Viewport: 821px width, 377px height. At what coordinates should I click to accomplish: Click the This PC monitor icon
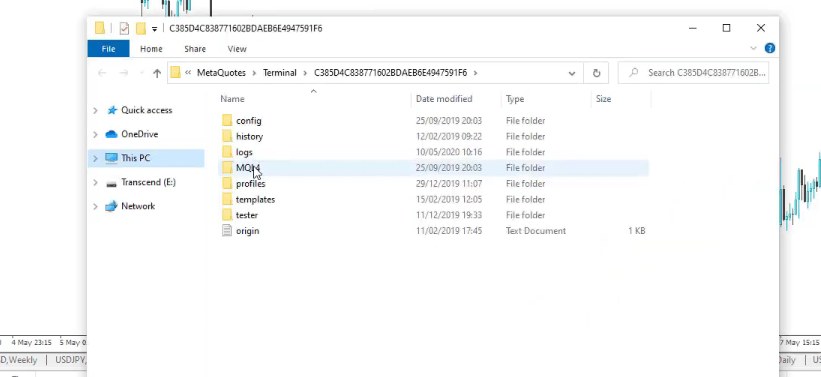coord(111,158)
